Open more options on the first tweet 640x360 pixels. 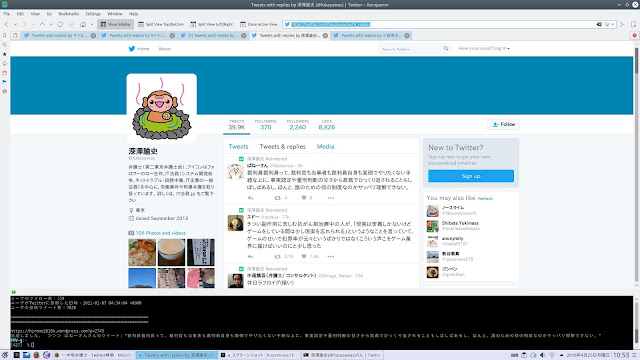(331, 198)
